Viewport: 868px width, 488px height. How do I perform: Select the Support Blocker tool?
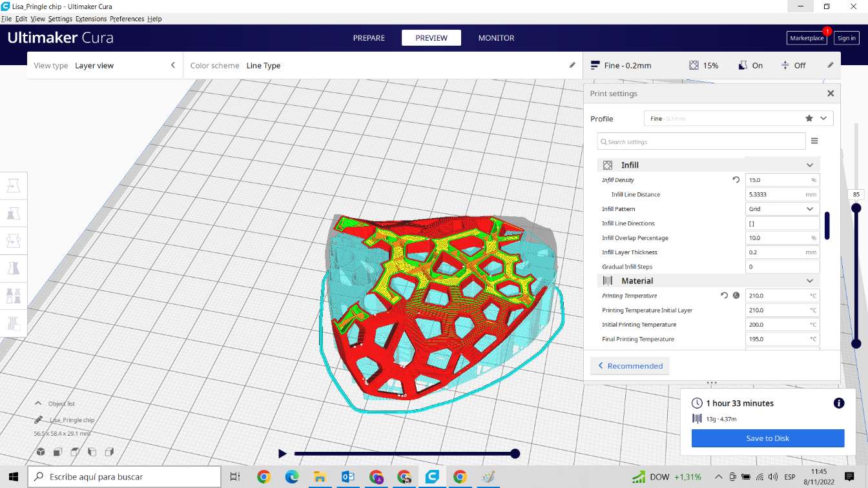point(13,323)
